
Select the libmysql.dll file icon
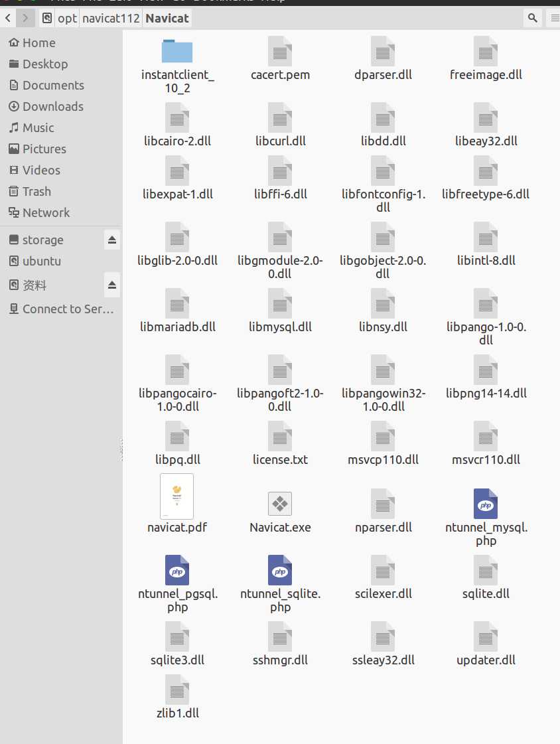pos(280,303)
